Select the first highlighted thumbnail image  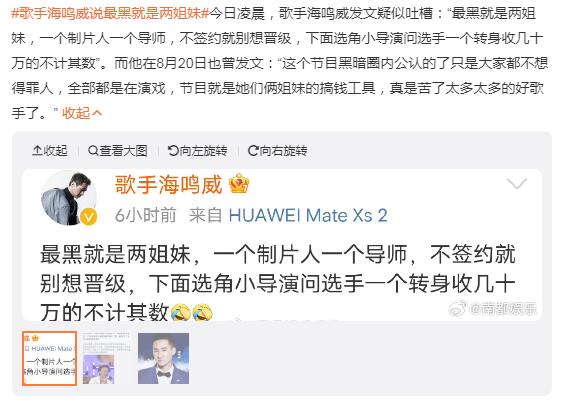pyautogui.click(x=49, y=358)
